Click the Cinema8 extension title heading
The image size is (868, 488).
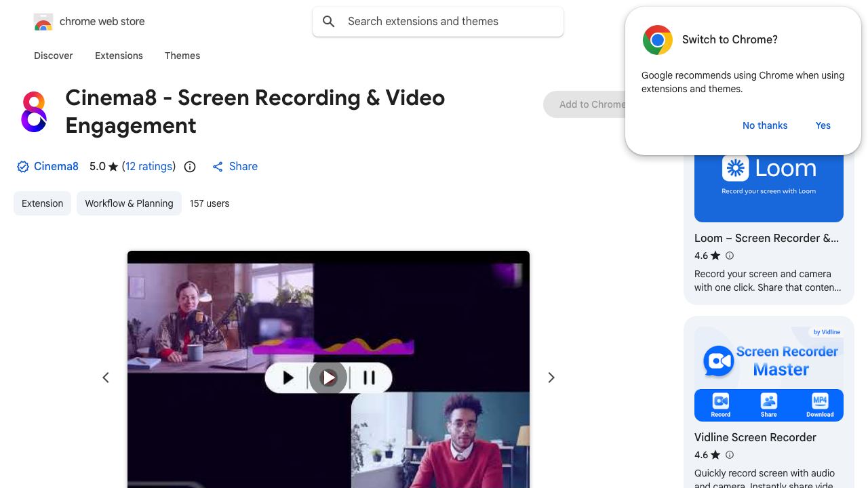coord(255,112)
